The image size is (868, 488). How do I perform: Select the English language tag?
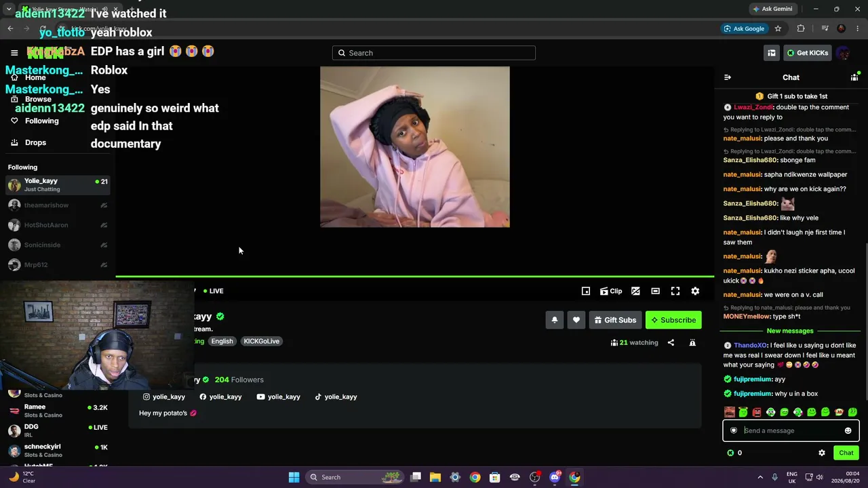(x=222, y=342)
